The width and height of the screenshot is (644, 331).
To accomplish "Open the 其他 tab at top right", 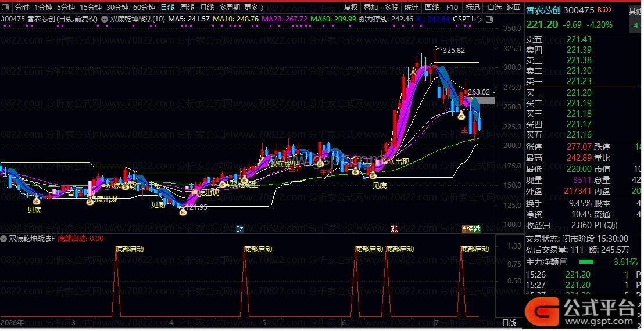I will point(635,11).
